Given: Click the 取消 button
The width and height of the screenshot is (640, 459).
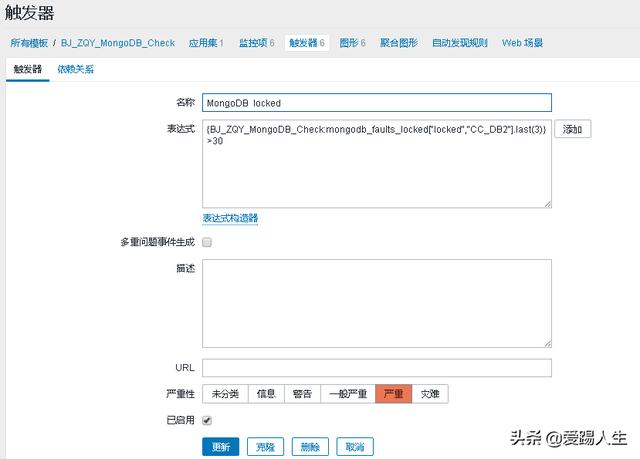Looking at the screenshot, I should pyautogui.click(x=355, y=447).
